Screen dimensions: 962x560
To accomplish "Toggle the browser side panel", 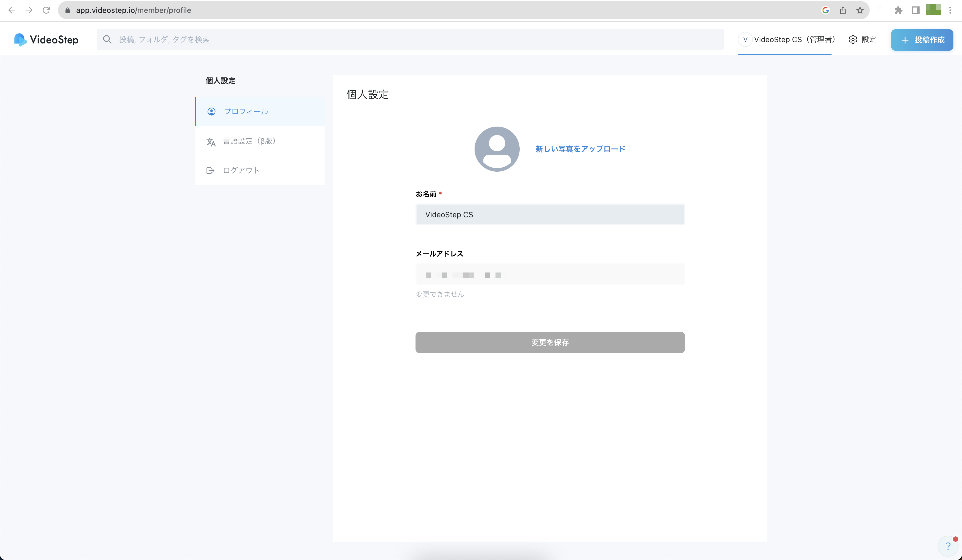I will coord(915,10).
